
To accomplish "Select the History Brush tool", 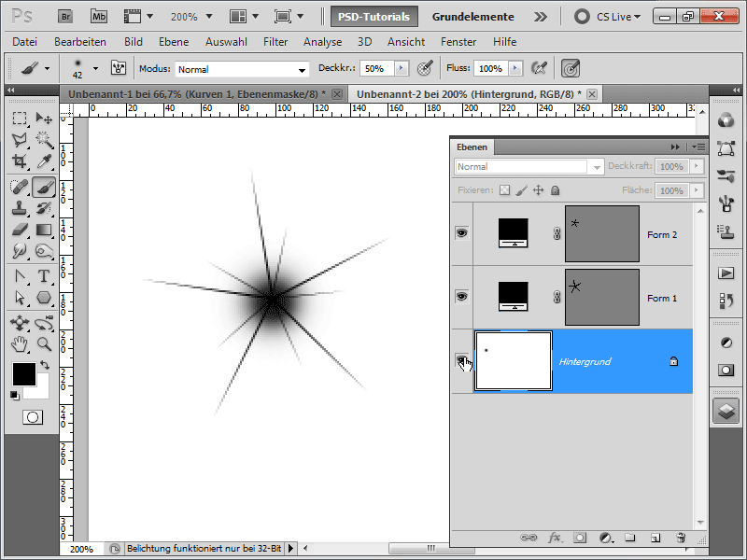I will tap(44, 208).
